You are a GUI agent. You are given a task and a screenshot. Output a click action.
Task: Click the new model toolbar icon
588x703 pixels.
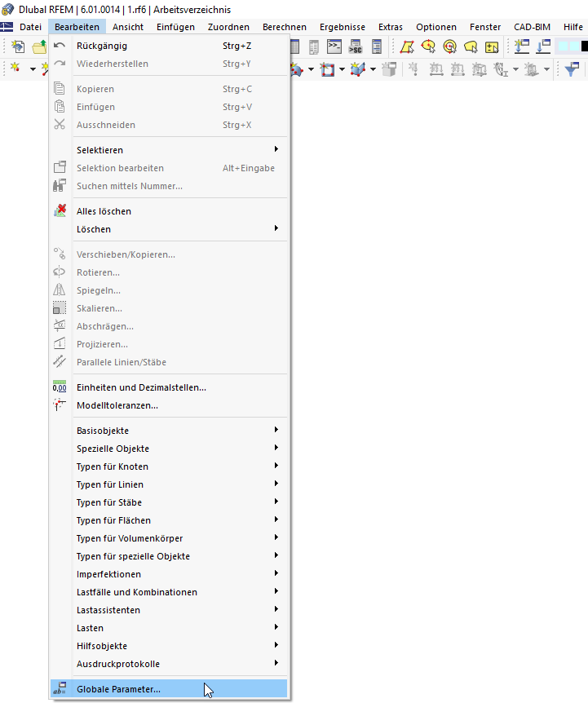[18, 46]
